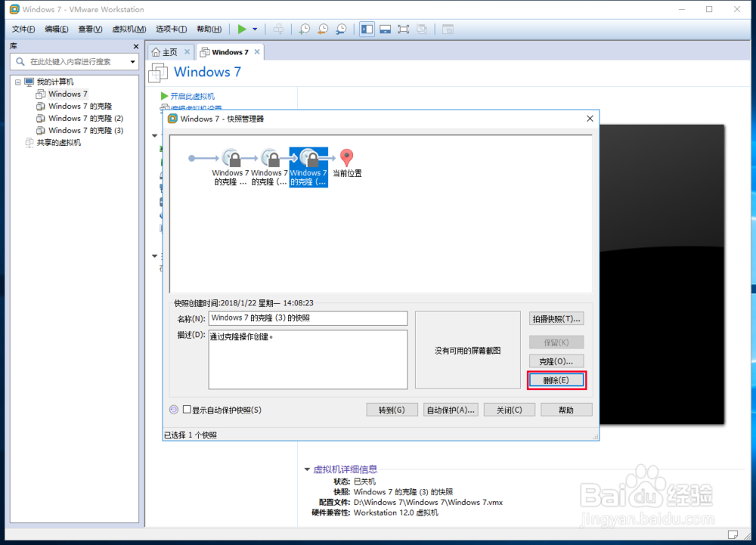Image resolution: width=756 pixels, height=545 pixels.
Task: Click the 快照创建时间 2018/1/22 text
Action: (243, 302)
